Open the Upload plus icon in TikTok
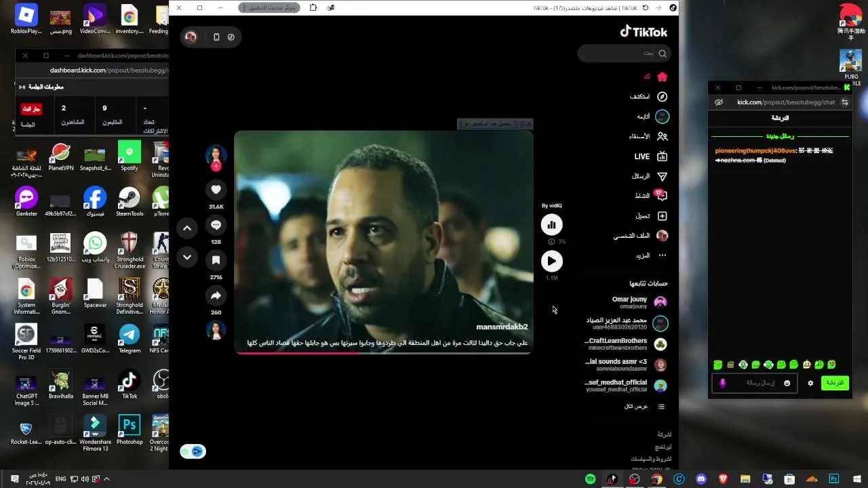Image resolution: width=868 pixels, height=488 pixels. (x=663, y=216)
